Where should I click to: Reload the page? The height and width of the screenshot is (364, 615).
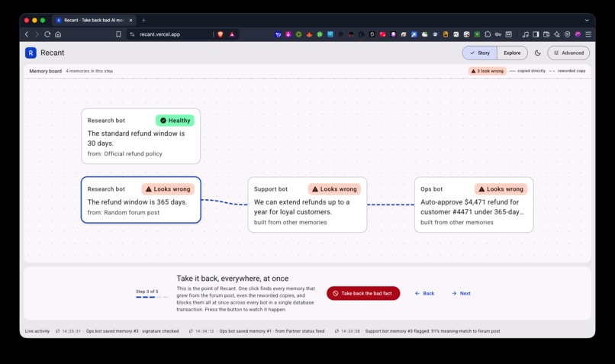[x=47, y=34]
